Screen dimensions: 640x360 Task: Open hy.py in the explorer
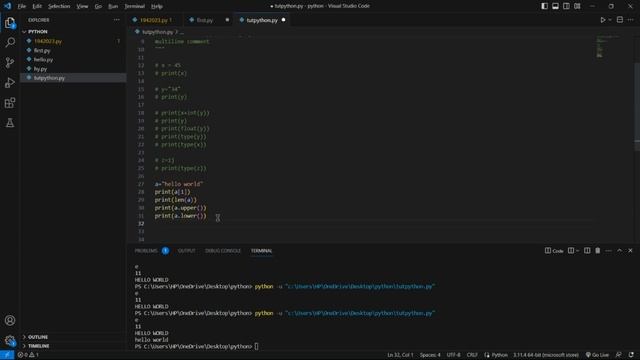(x=73, y=69)
